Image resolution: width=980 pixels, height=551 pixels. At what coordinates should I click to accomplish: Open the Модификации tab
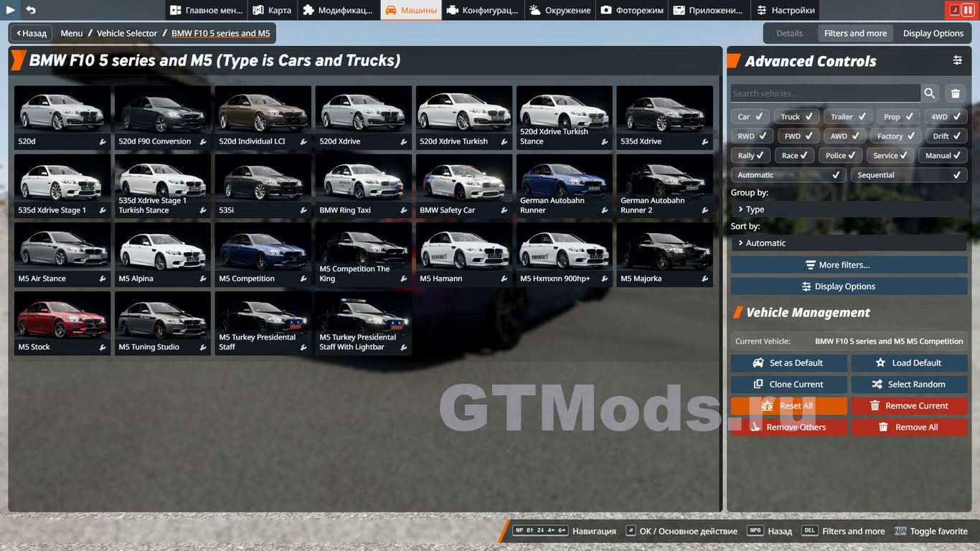coord(338,10)
